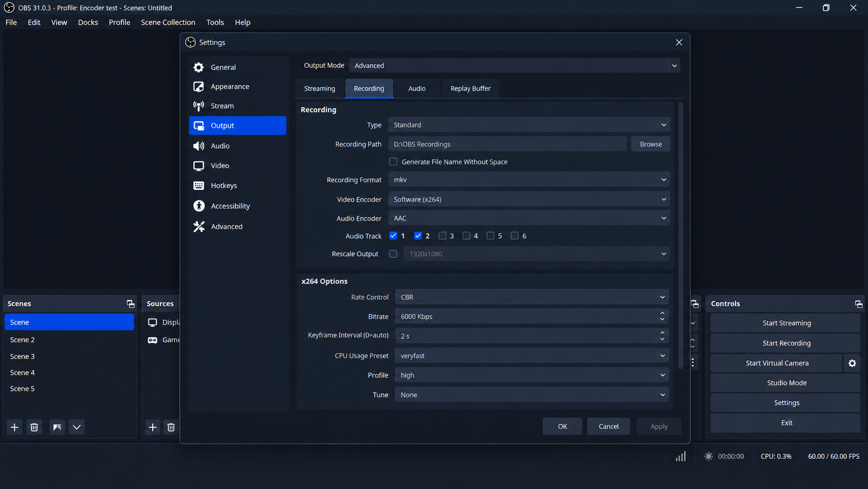Open Hotkeys settings category
868x489 pixels.
[237, 186]
